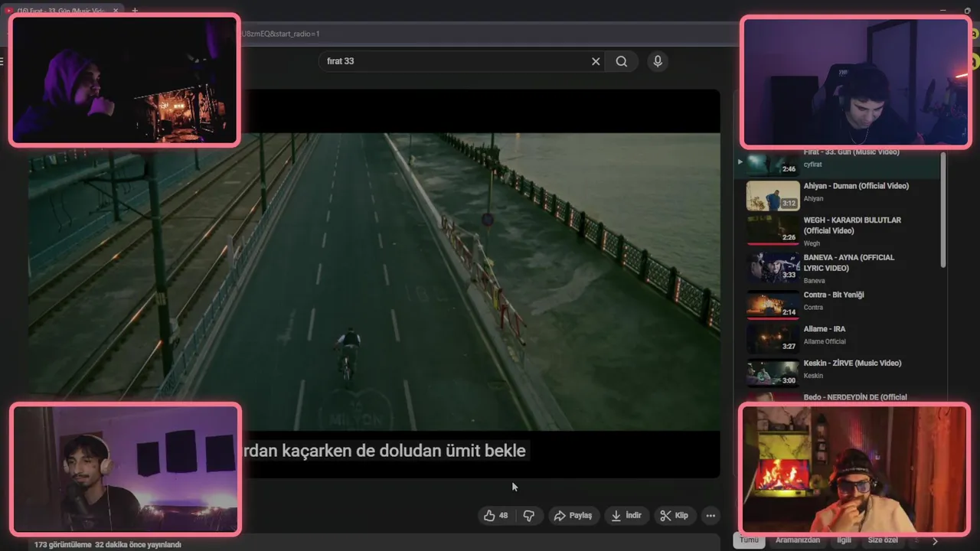Select the Aramanızdan filter chip
The height and width of the screenshot is (551, 980).
point(798,540)
